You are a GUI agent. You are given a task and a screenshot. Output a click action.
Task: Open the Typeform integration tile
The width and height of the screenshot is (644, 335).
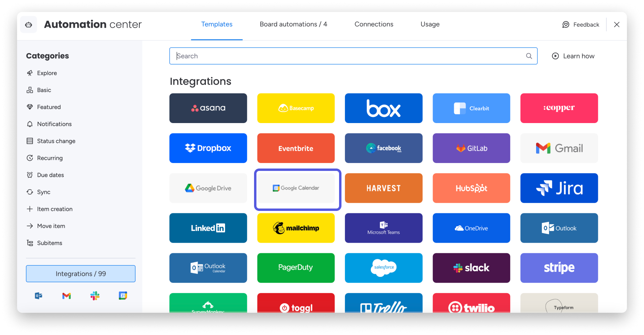pyautogui.click(x=559, y=303)
